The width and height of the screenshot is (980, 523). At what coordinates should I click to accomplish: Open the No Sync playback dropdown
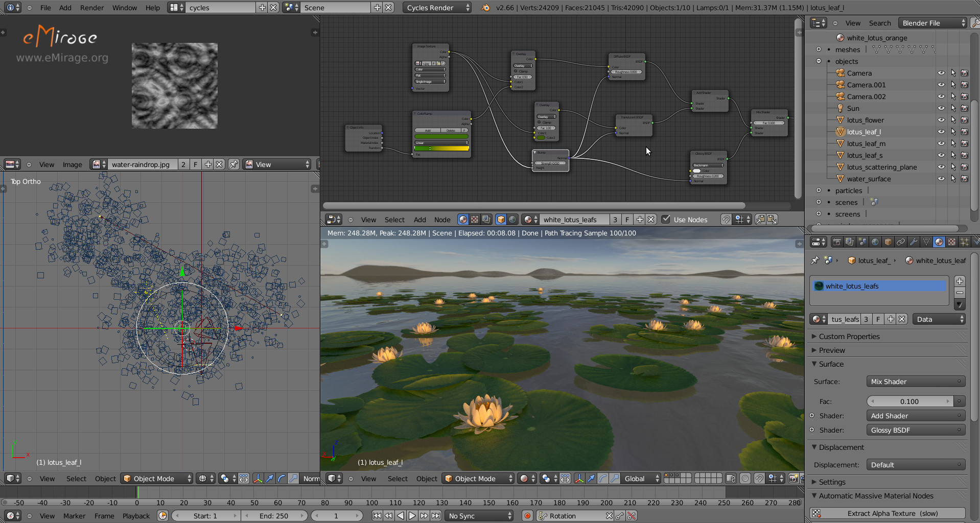(479, 516)
